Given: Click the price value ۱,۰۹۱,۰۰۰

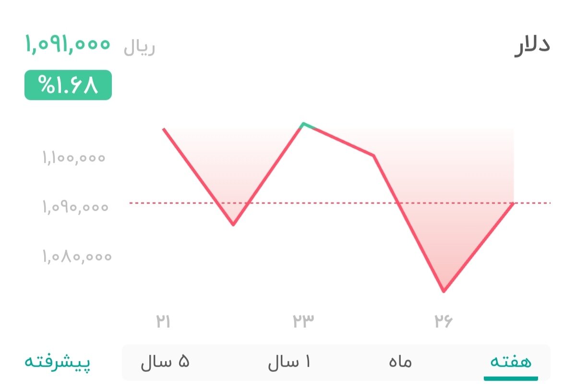Looking at the screenshot, I should tap(67, 45).
